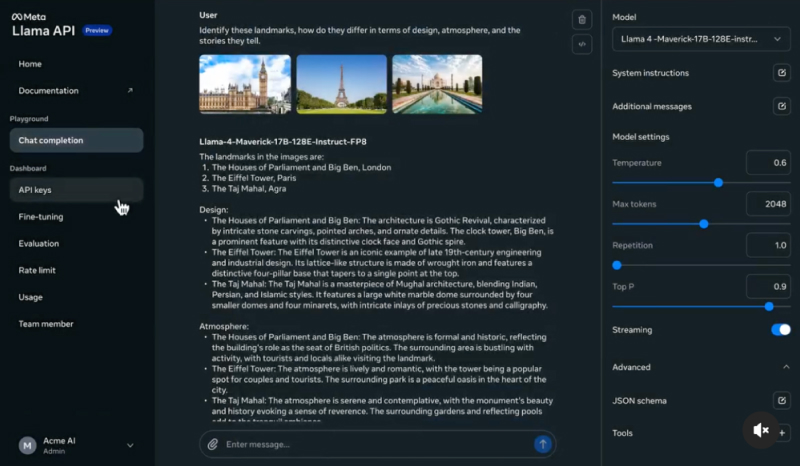Open Rate limit page
Viewport: 800px width, 466px height.
coord(37,270)
